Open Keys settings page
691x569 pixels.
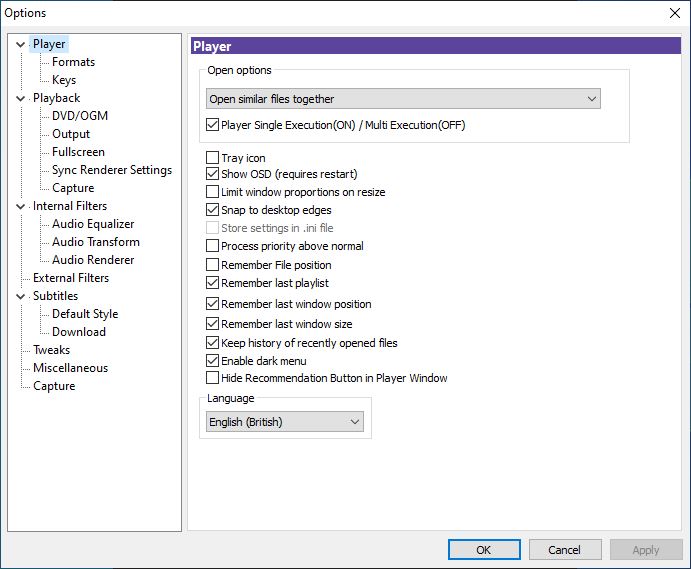pyautogui.click(x=64, y=80)
